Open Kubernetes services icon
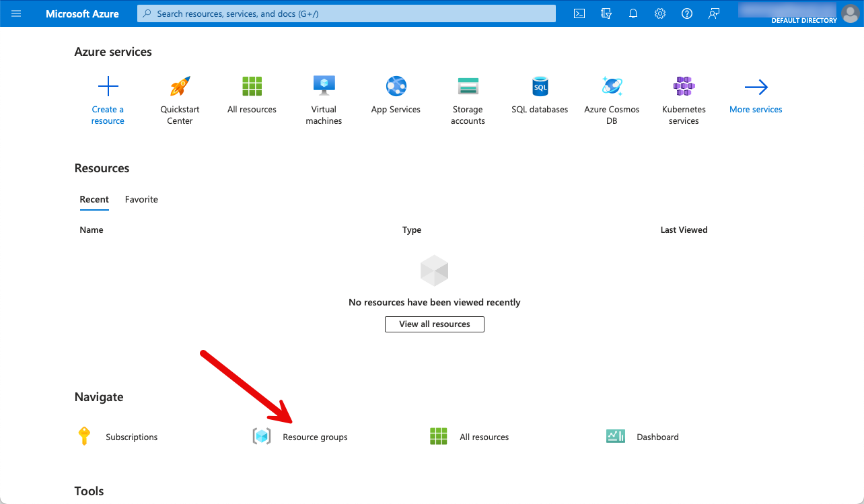This screenshot has height=504, width=864. pos(684,87)
